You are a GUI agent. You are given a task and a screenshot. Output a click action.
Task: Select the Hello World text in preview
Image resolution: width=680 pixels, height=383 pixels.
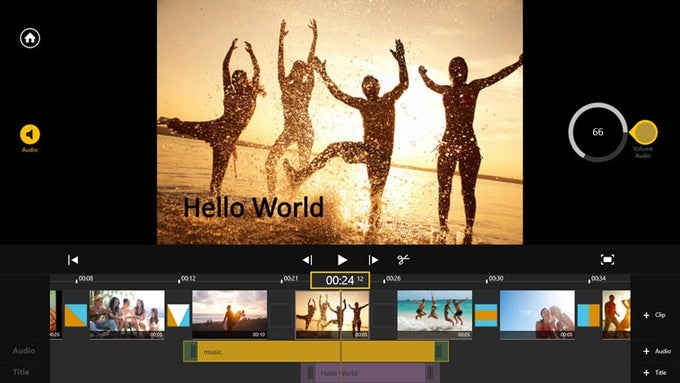tap(254, 207)
